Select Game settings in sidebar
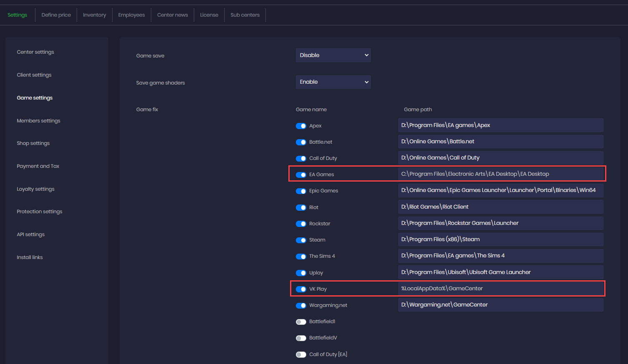Image resolution: width=628 pixels, height=364 pixels. point(35,98)
